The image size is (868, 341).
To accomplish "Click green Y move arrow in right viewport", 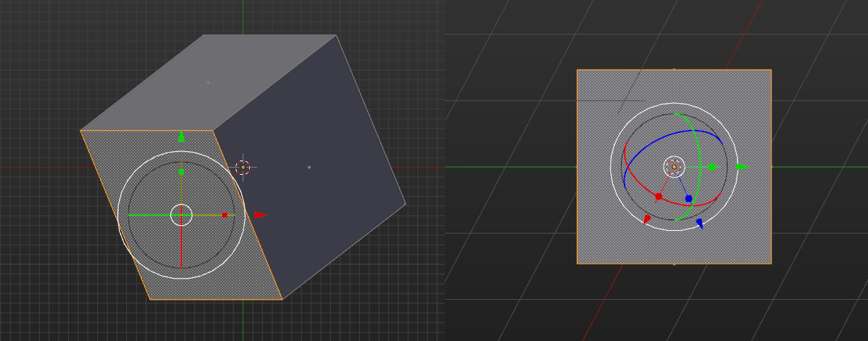I will tap(741, 167).
